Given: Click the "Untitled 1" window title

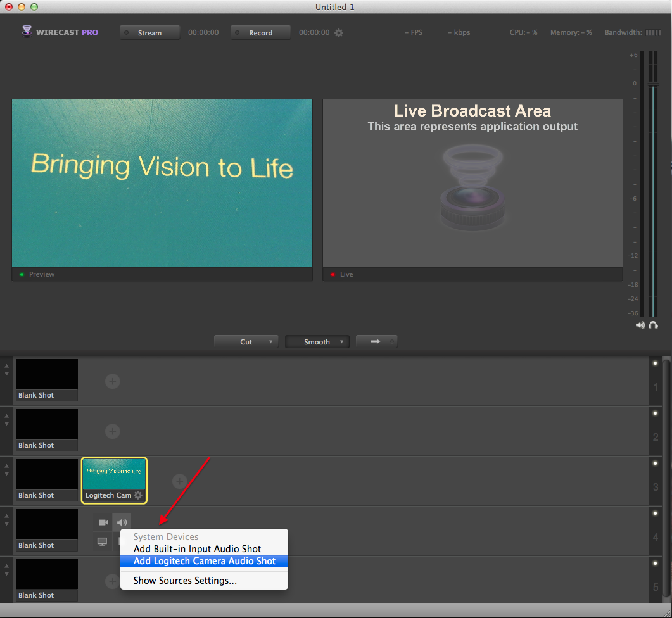Looking at the screenshot, I should 334,8.
